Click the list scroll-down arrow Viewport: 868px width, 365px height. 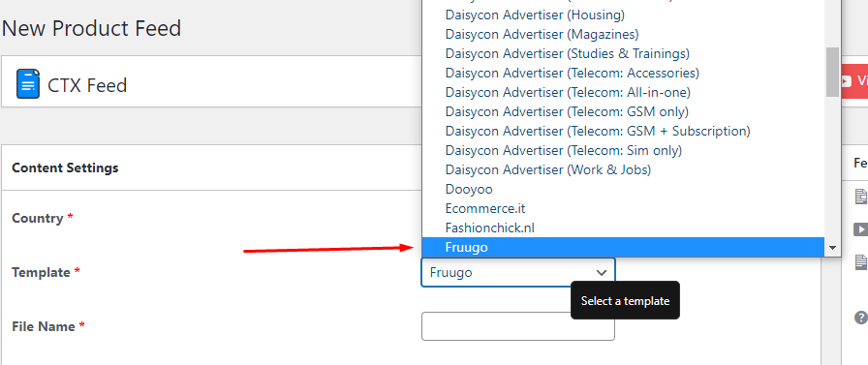coord(832,248)
